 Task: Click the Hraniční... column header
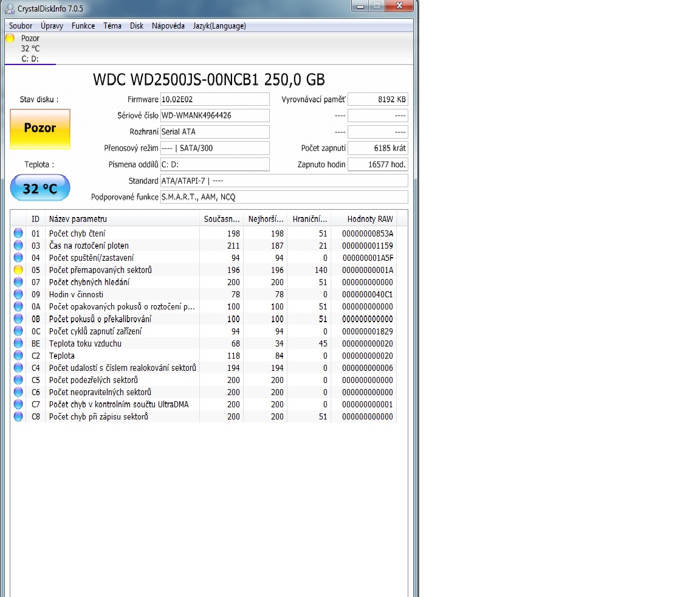(x=309, y=219)
